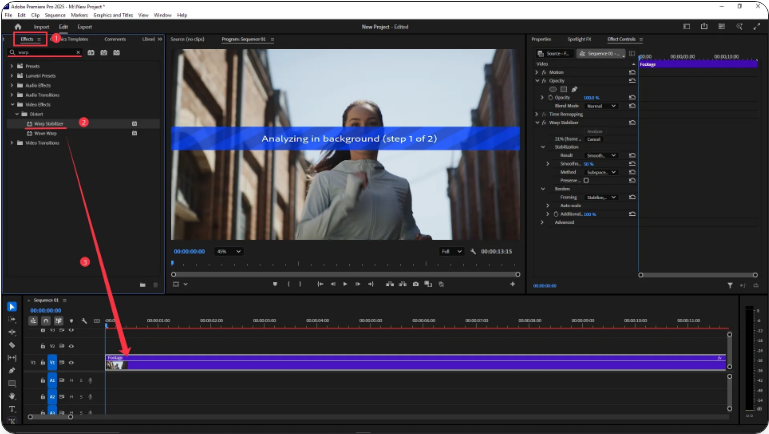Collapse the Video Effects folder
769x434 pixels.
pyautogui.click(x=12, y=103)
